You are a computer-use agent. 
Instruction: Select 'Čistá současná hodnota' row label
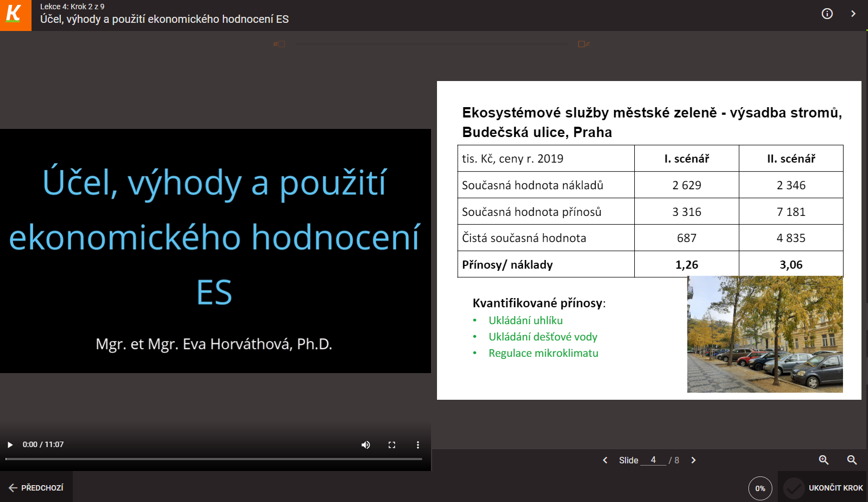(524, 238)
